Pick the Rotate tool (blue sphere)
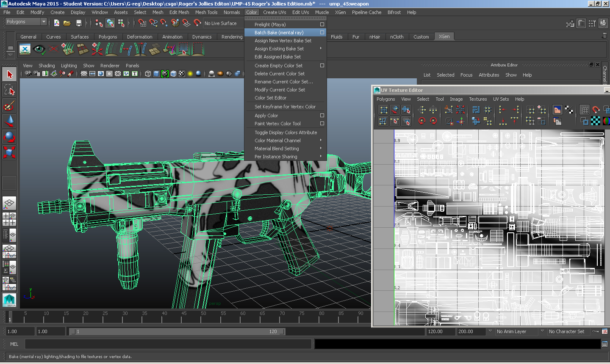Screen dimensions: 610x364 click(9, 137)
